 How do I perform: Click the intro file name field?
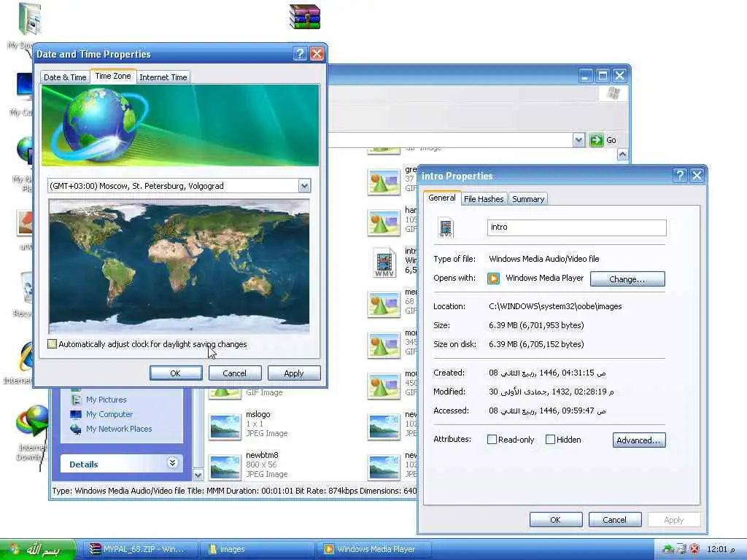576,227
